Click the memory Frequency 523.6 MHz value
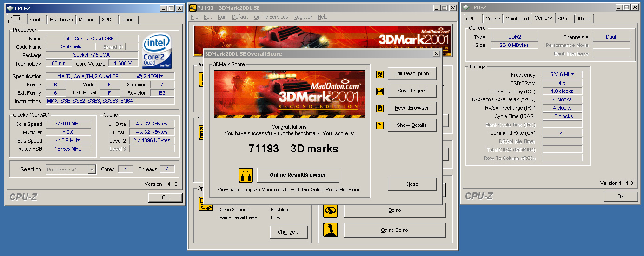The width and height of the screenshot is (644, 256). [x=562, y=75]
